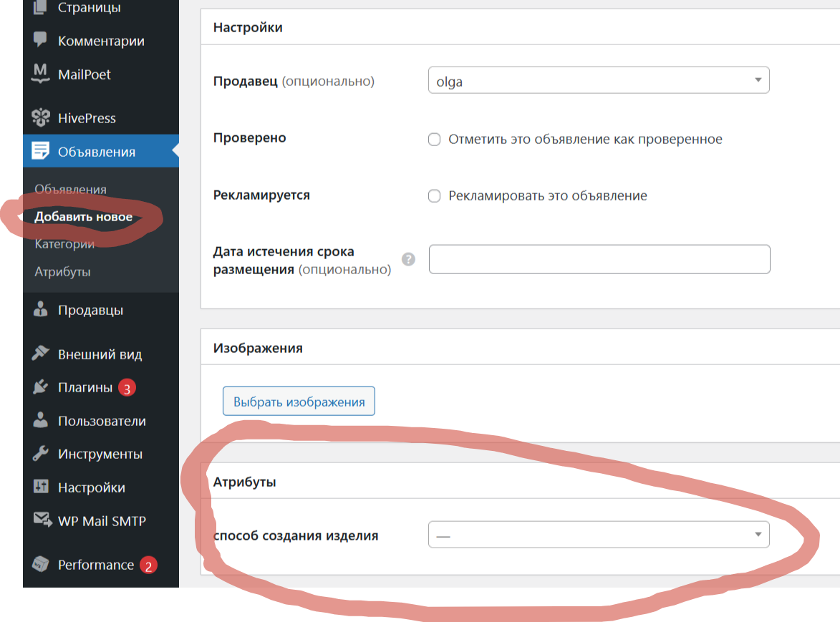Viewport: 840px width, 622px height.
Task: Enable 'Рекламировать это объявление' checkbox
Action: [435, 196]
